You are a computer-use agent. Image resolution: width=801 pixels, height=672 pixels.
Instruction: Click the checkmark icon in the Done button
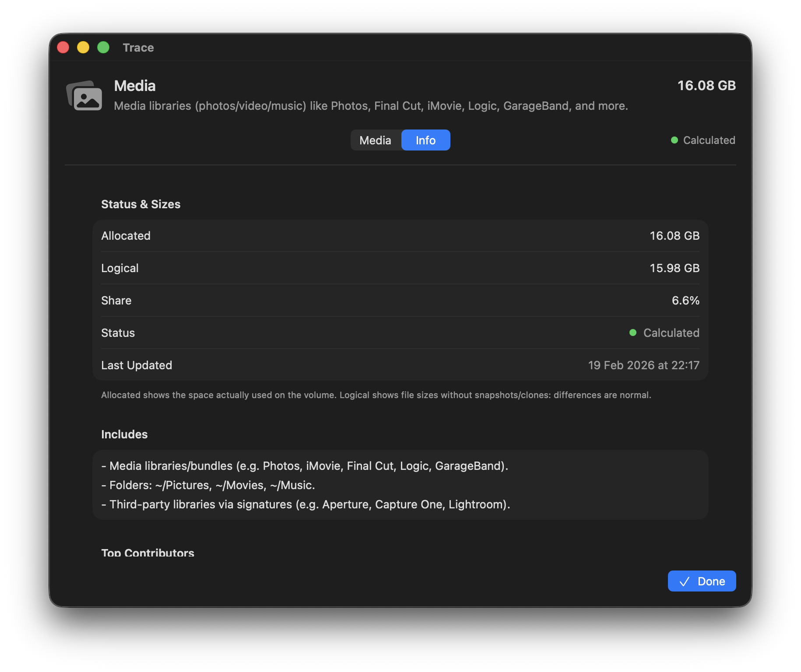click(x=684, y=581)
